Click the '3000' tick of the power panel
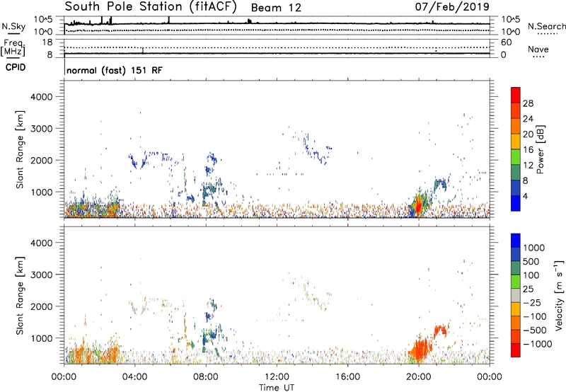 pos(41,129)
